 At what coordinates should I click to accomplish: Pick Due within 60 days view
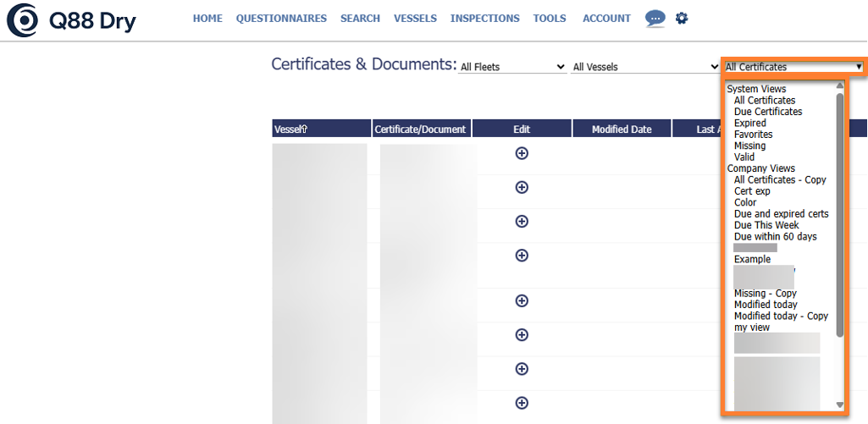click(x=775, y=237)
